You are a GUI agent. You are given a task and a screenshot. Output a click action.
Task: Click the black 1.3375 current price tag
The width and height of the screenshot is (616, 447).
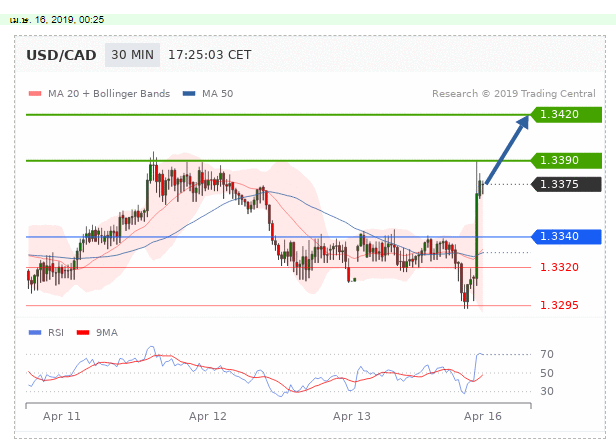[566, 184]
